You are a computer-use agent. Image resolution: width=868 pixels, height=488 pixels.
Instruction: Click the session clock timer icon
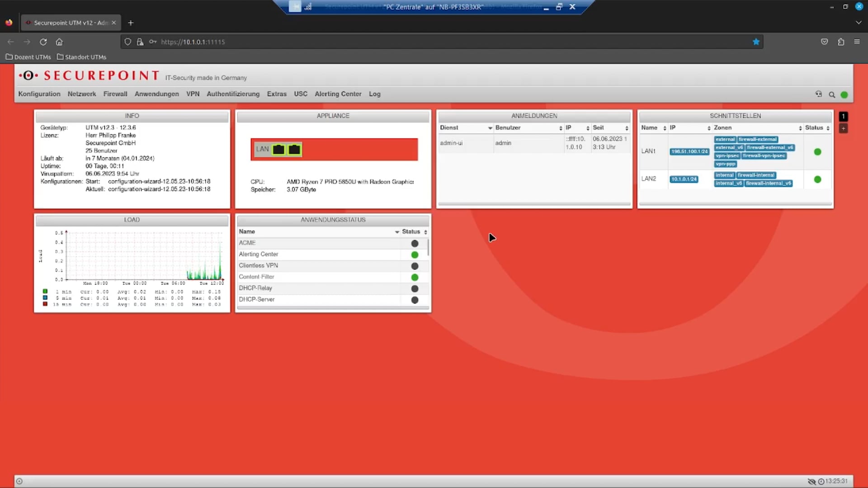821,482
